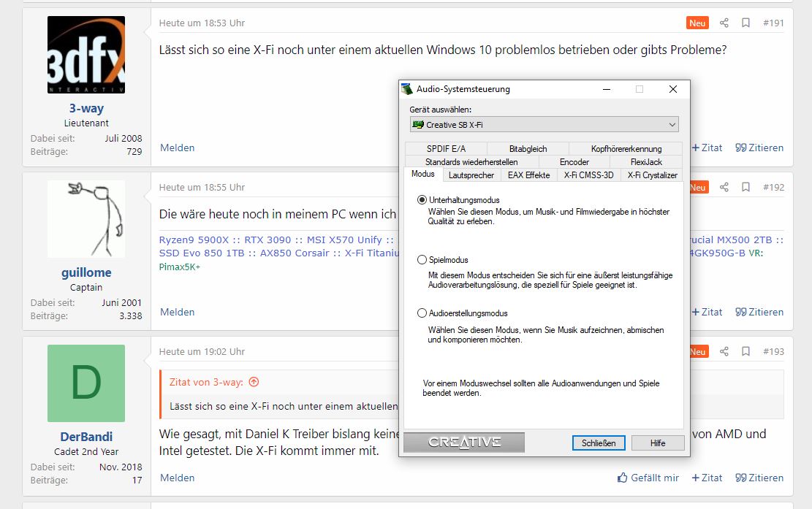Select Unterhaltungsmodus radio button
This screenshot has width=812, height=509.
(x=422, y=199)
